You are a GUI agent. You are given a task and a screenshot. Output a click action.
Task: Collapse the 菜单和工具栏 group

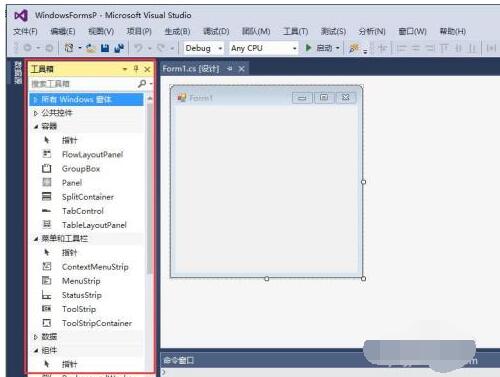[35, 239]
